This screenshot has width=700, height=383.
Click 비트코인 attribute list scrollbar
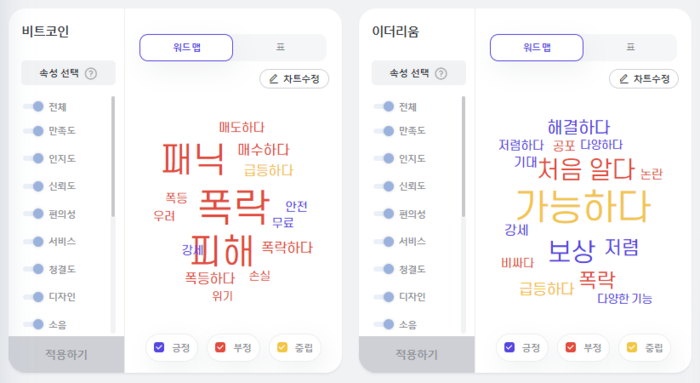[x=113, y=156]
